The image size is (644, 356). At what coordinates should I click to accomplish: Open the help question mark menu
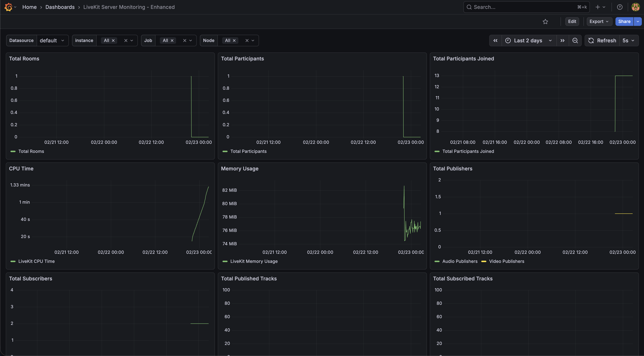[619, 7]
